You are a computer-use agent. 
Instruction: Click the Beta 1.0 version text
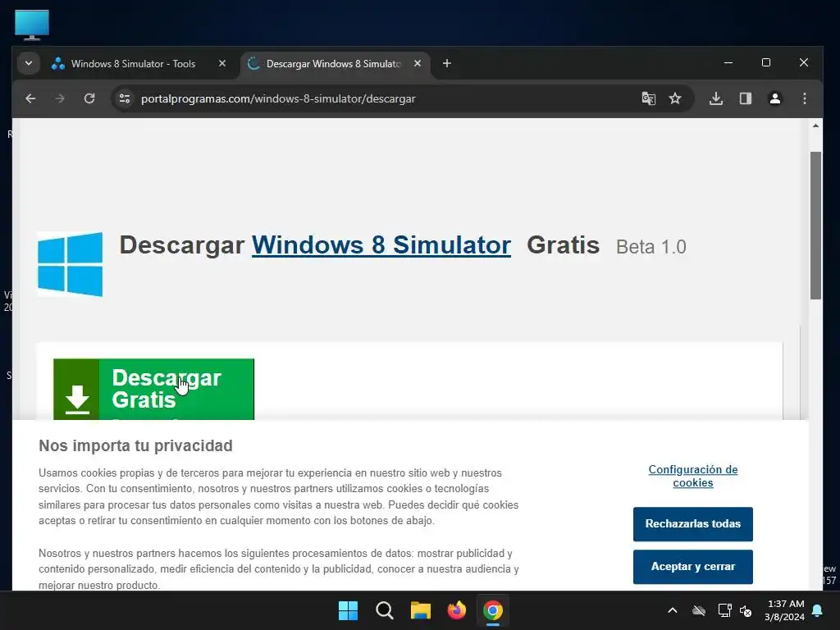click(x=651, y=247)
